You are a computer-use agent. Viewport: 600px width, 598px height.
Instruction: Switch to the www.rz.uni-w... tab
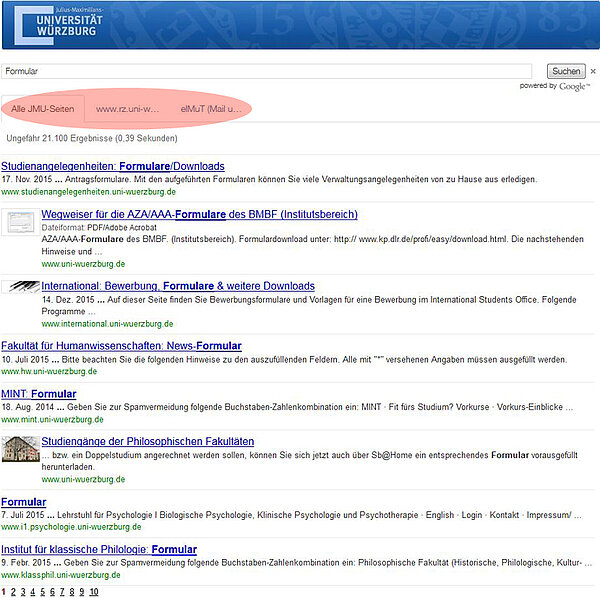pyautogui.click(x=127, y=108)
